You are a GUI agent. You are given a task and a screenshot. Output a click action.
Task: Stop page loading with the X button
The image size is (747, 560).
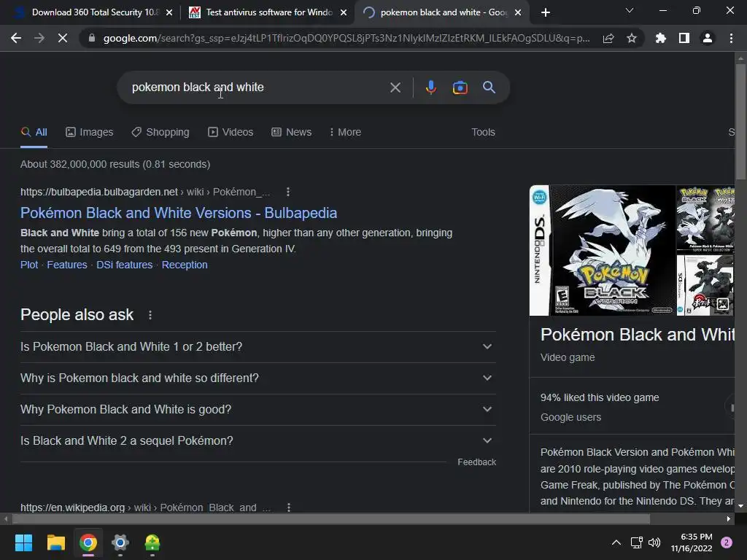(63, 38)
